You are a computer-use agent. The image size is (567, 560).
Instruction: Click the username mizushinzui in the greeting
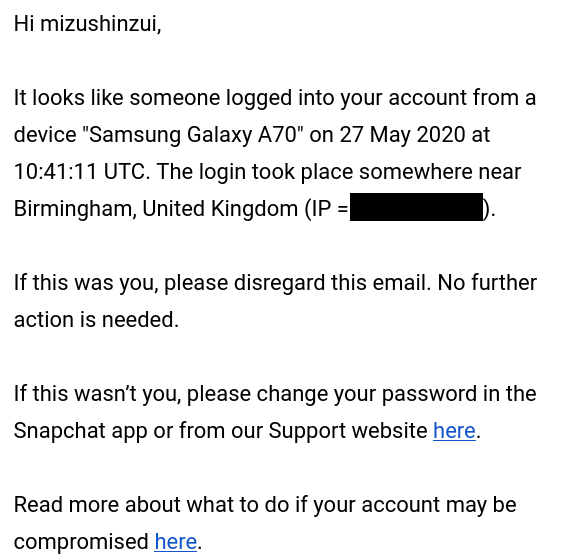(x=98, y=24)
